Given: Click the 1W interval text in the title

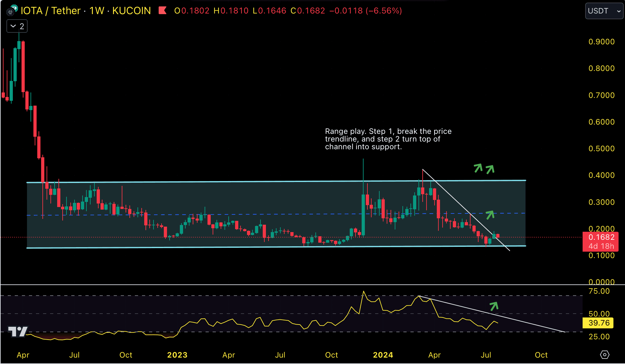Looking at the screenshot, I should tap(97, 11).
